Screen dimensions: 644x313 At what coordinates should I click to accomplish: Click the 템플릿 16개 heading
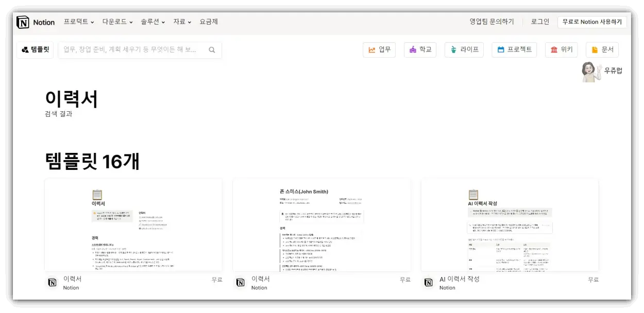point(92,162)
